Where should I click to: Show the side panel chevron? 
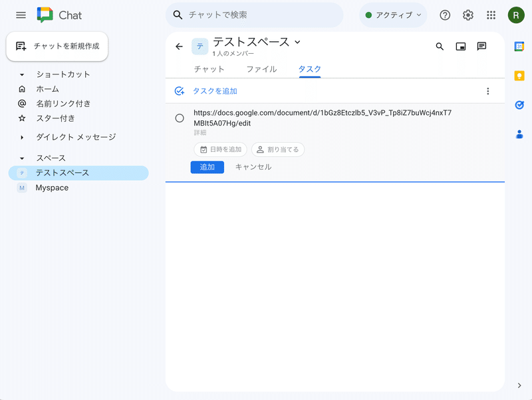[519, 385]
